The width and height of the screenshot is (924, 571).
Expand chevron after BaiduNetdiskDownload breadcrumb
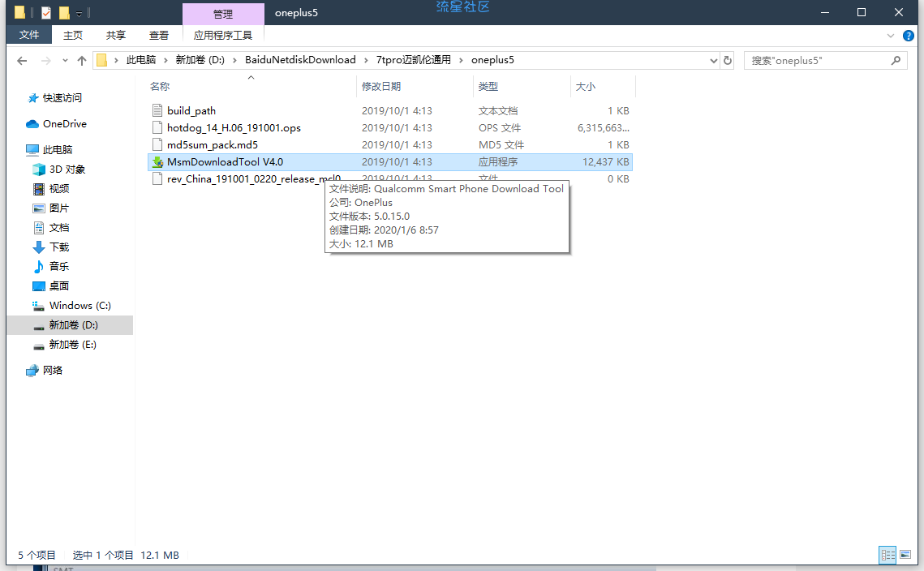(366, 60)
